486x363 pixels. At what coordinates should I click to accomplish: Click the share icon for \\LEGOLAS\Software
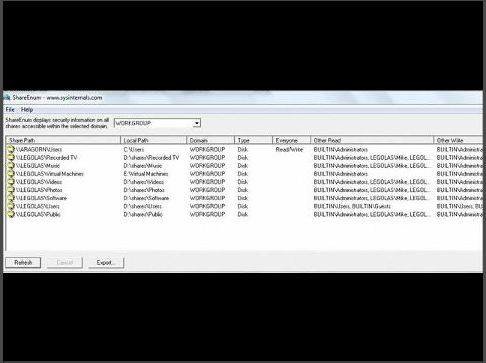(11, 198)
